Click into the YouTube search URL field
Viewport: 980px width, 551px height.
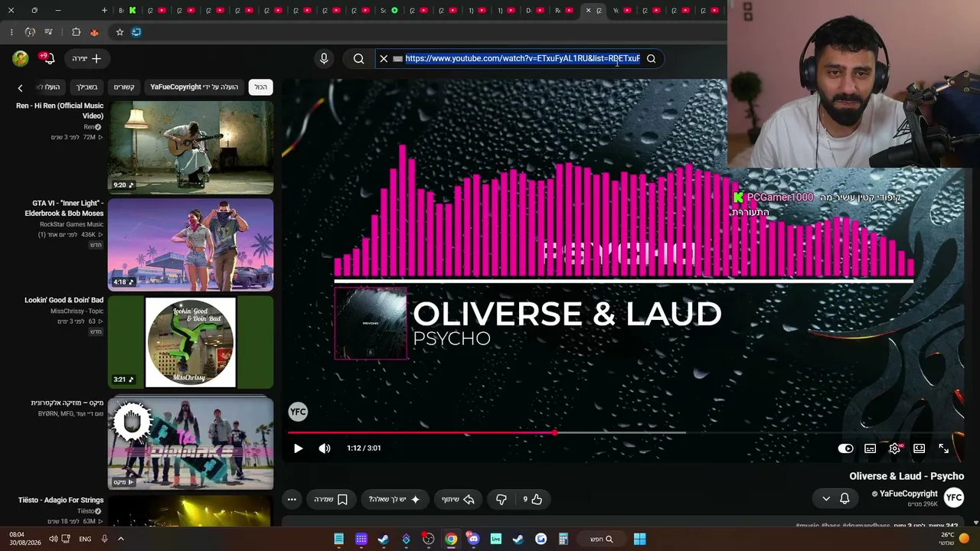[x=523, y=59]
